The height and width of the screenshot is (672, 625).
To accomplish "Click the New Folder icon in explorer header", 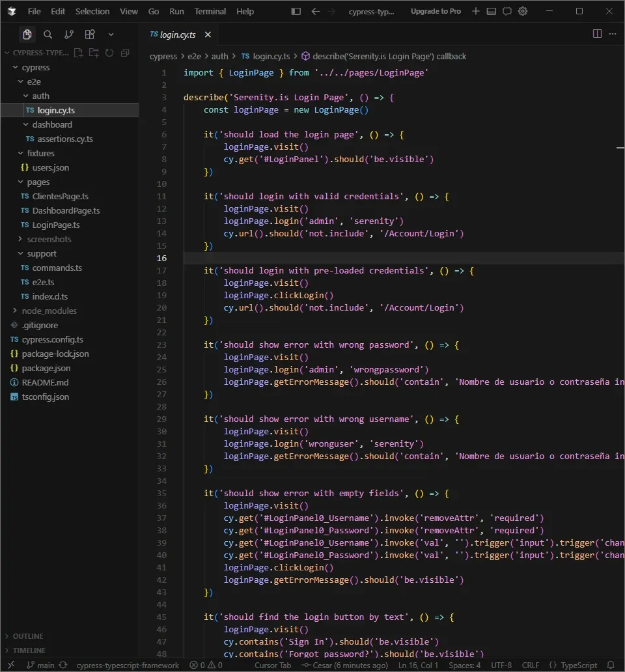I will coord(94,53).
